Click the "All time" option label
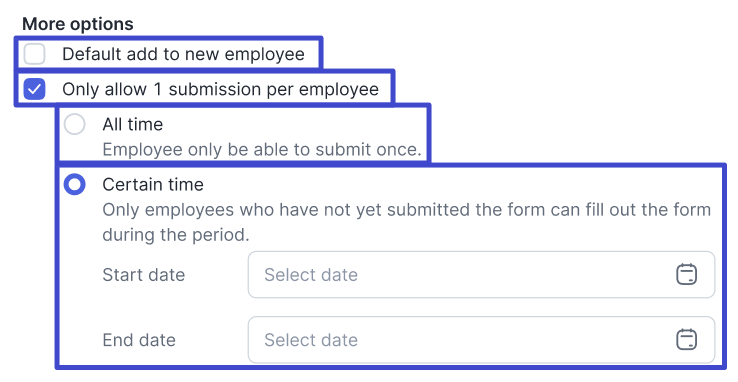This screenshot has height=382, width=738. click(x=133, y=124)
